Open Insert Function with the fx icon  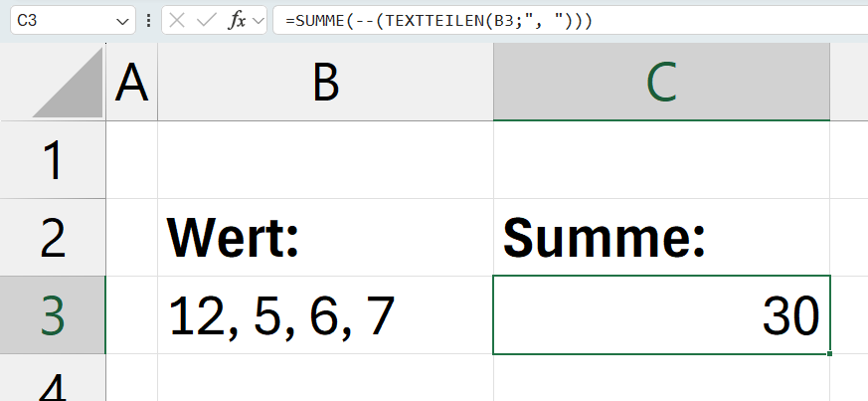pyautogui.click(x=237, y=20)
